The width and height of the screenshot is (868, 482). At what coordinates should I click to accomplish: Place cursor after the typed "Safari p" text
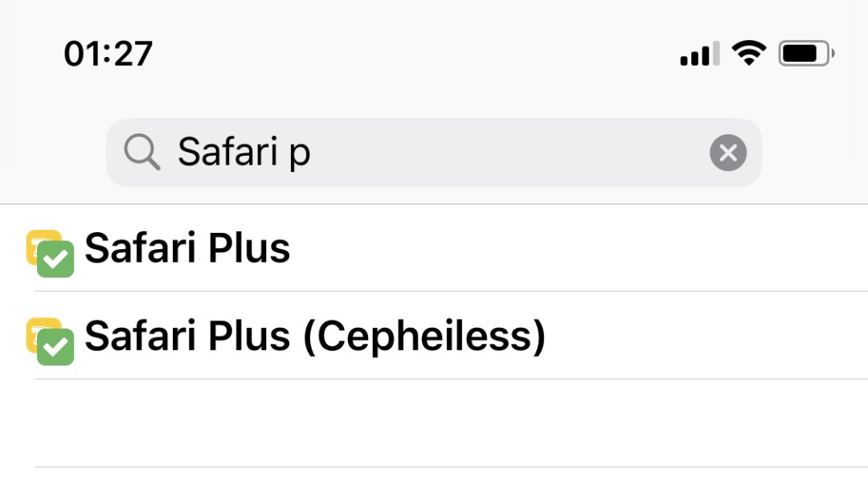pos(314,153)
